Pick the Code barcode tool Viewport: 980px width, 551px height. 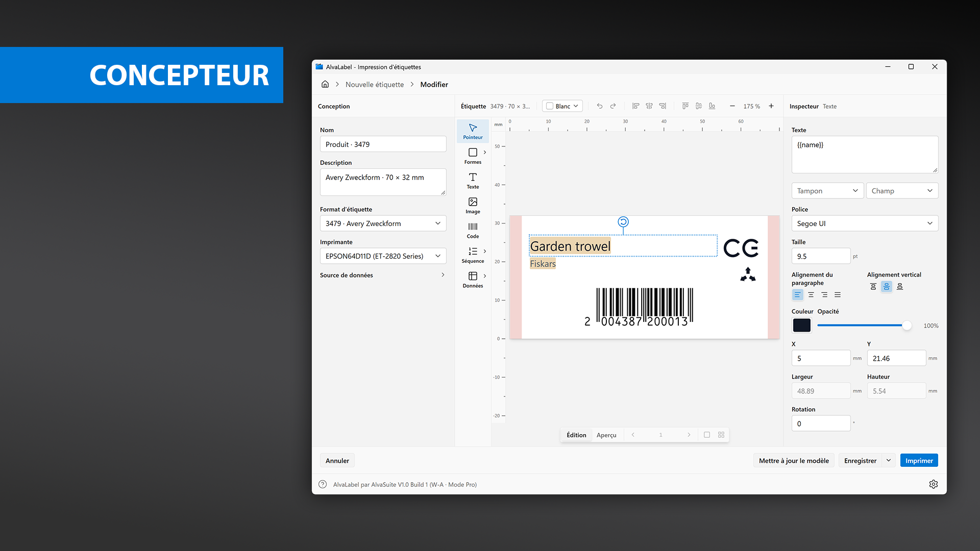point(473,231)
